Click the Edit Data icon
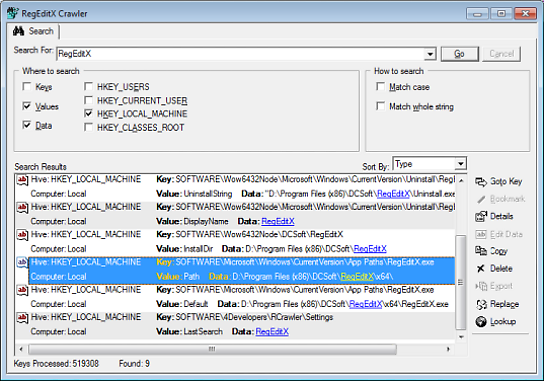The image size is (544, 381). (x=481, y=235)
